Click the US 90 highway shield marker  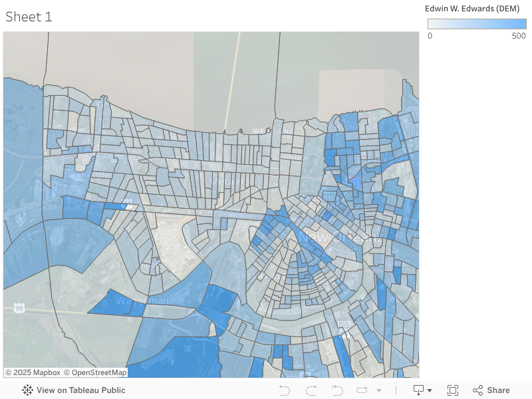(x=18, y=309)
